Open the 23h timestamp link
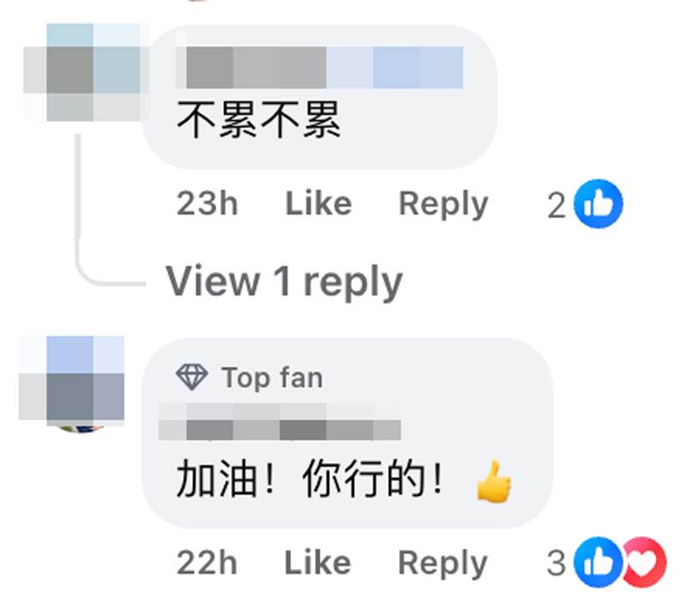Viewport: 687px width, 616px height. (207, 204)
